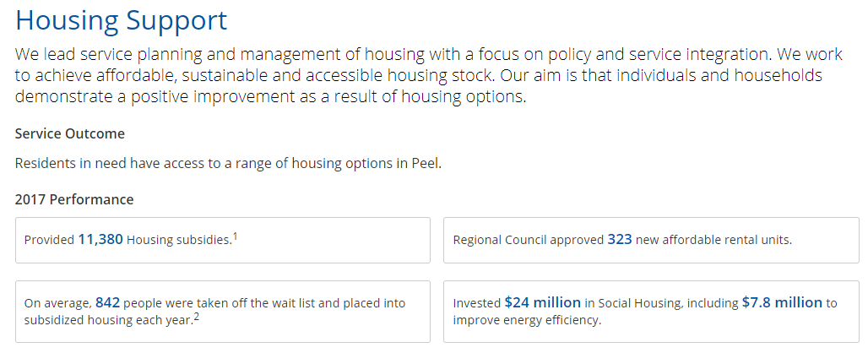Click the phrase 'taken off the wait list'
The width and height of the screenshot is (868, 353).
click(x=270, y=303)
